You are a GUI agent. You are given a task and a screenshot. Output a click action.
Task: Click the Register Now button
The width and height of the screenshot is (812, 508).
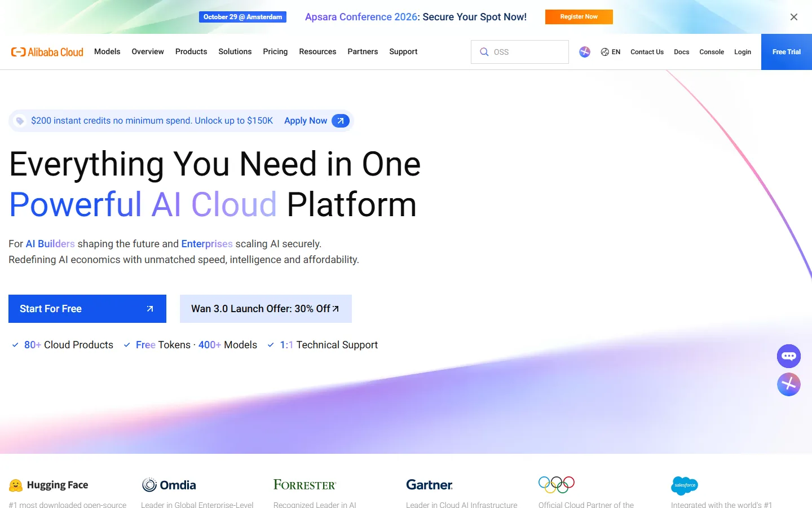coord(579,17)
